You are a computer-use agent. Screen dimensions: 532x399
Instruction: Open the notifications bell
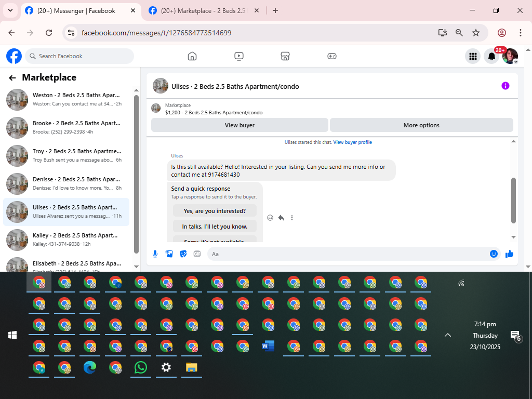[x=491, y=56]
